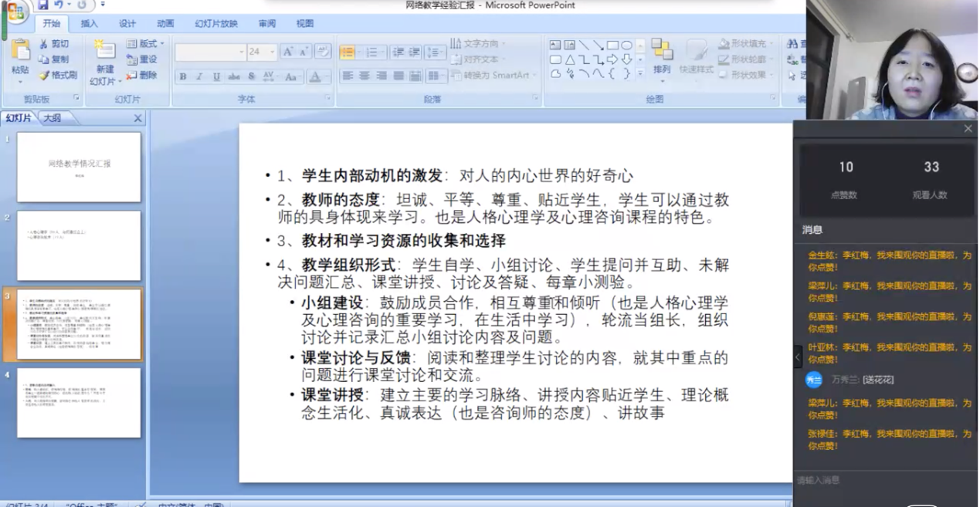Select slide 4 thumbnail in slide panel
Screen dimensions: 980x507
coord(79,403)
